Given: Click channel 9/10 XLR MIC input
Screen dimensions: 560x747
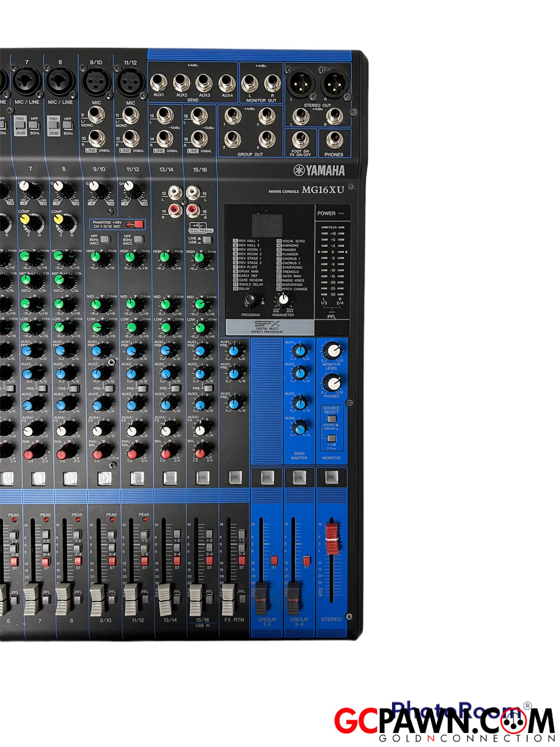Looking at the screenshot, I should (96, 82).
